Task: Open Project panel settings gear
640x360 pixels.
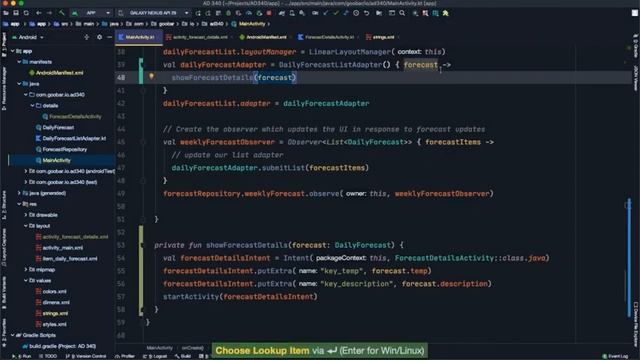Action: [99, 37]
